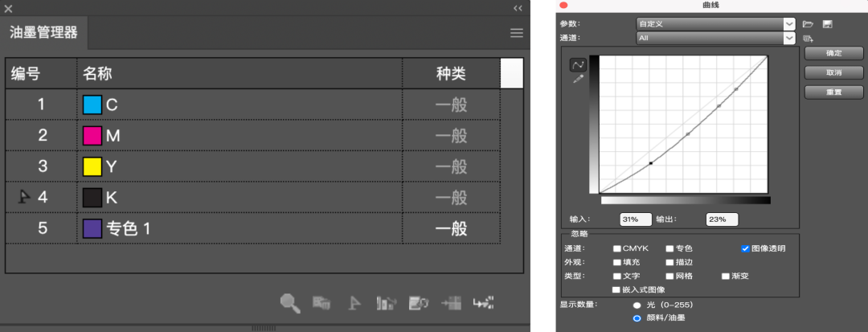The image size is (868, 332).
Task: Click the convert ink arrow icon
Action: point(387,303)
